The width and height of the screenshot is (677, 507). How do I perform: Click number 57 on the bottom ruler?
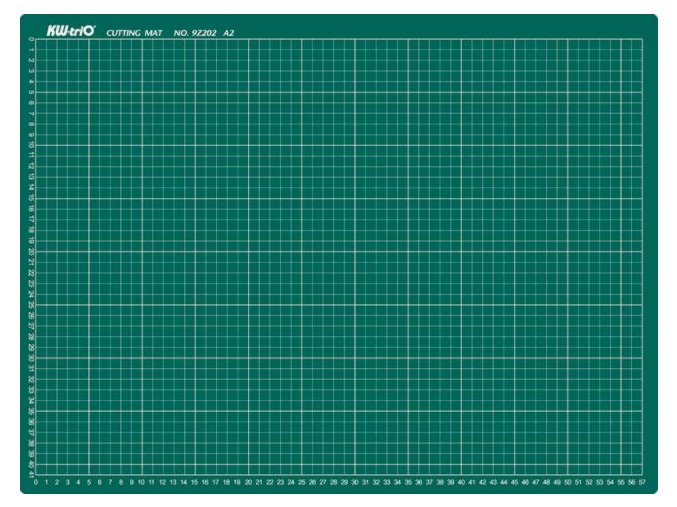[x=642, y=482]
